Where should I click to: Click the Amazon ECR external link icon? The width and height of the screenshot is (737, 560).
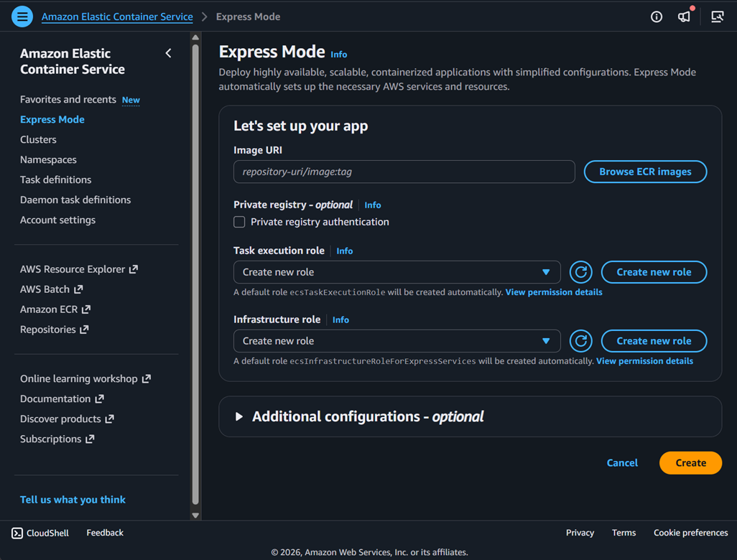[x=86, y=309]
